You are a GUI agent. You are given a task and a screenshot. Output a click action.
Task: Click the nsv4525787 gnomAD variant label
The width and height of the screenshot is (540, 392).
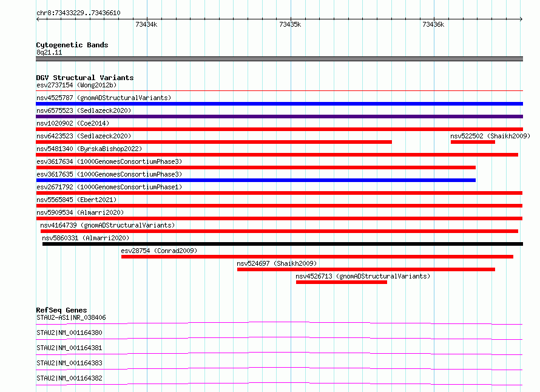coord(104,98)
